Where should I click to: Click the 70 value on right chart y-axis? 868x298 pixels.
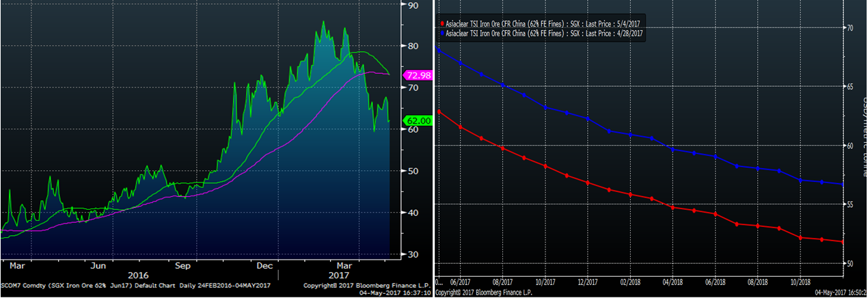coord(850,28)
